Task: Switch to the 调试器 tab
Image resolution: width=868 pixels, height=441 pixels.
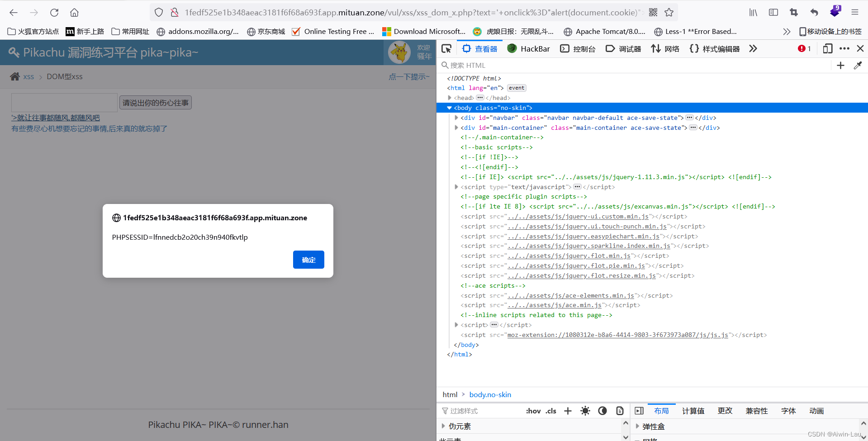Action: [x=623, y=49]
